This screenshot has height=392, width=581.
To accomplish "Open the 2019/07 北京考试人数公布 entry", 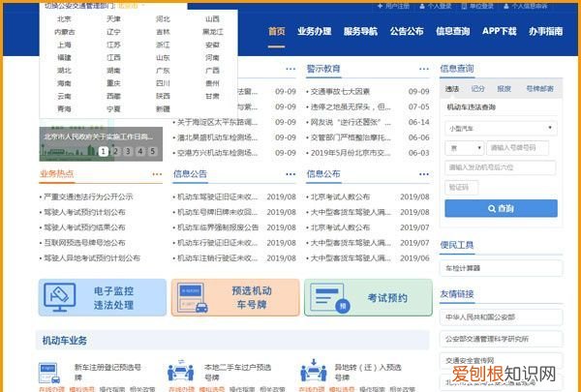I will (x=340, y=227).
